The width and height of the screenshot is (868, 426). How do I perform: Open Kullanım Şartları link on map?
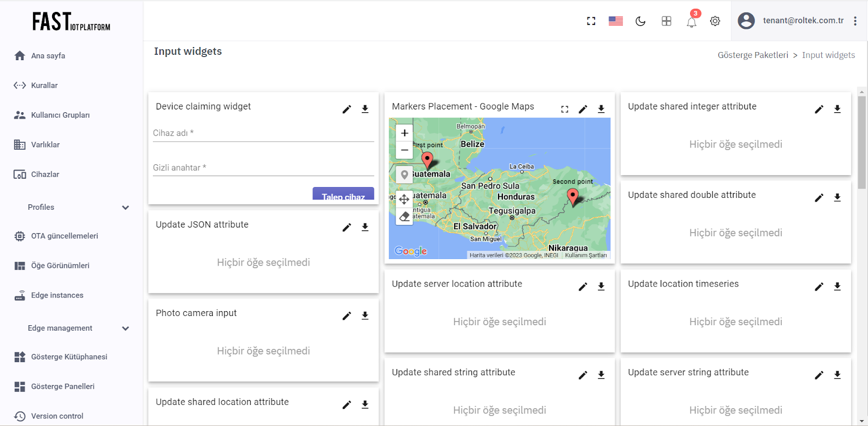586,255
